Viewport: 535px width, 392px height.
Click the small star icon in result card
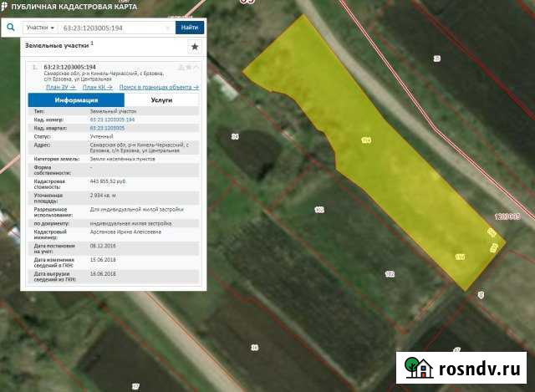pos(189,66)
